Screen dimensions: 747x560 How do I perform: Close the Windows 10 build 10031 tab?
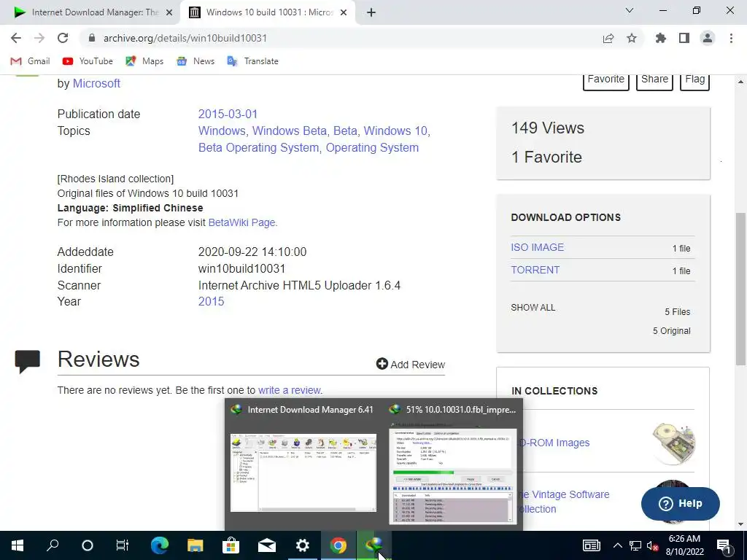tap(344, 12)
